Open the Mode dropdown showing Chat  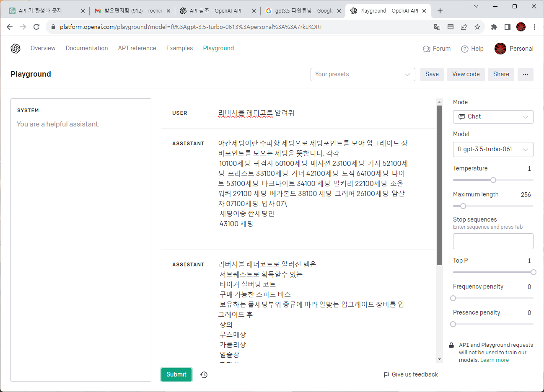tap(493, 117)
